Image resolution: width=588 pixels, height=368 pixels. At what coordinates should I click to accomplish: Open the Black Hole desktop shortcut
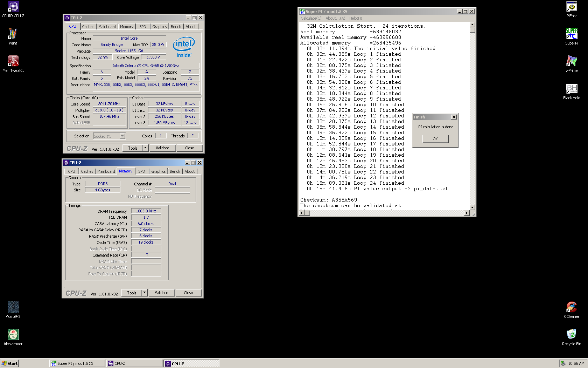[572, 91]
